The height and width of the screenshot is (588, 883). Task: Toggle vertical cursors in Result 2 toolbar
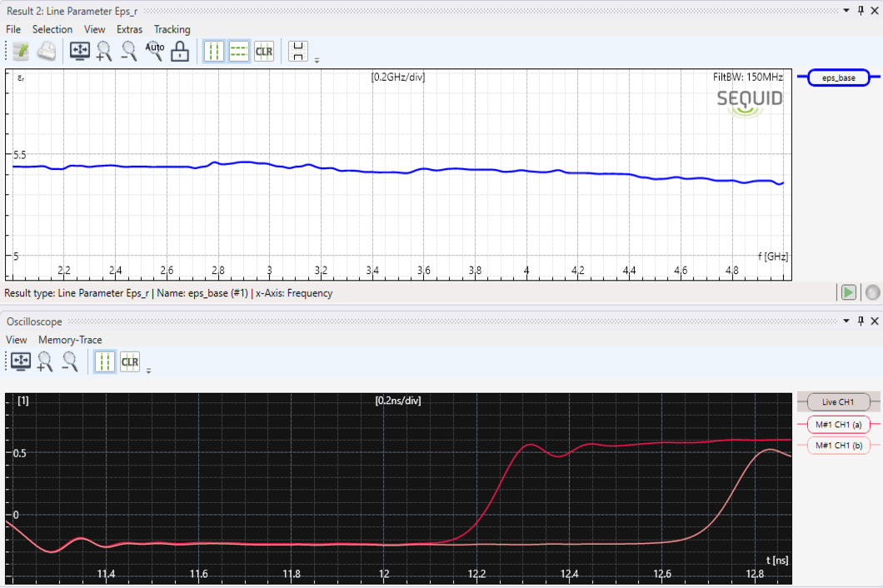point(214,52)
